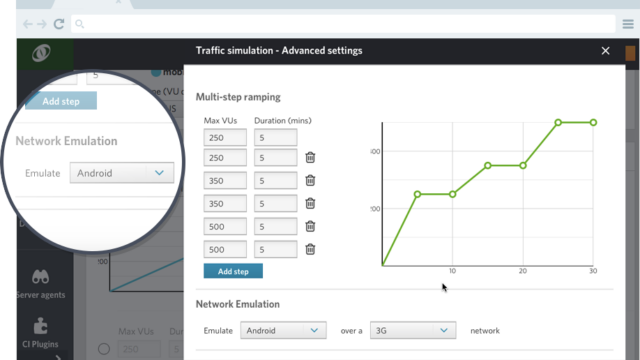This screenshot has height=360, width=640.
Task: Open the magnified Android dropdown
Action: 122,173
